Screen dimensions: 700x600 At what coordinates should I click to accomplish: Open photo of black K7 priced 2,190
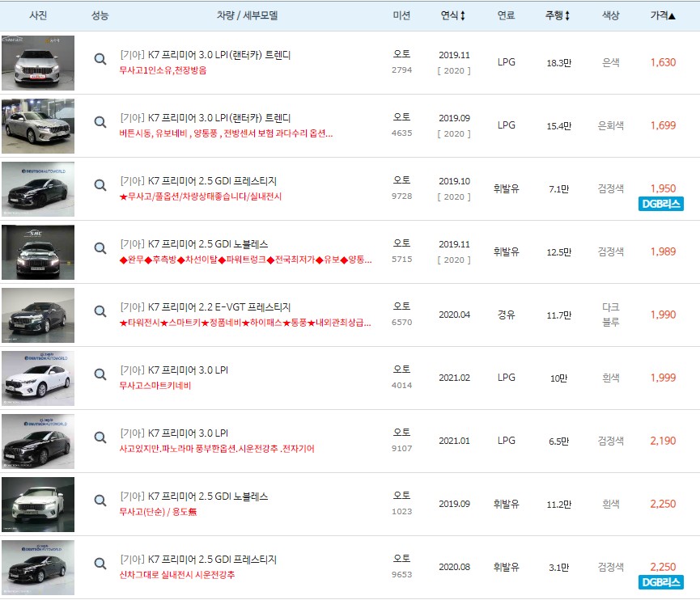pos(38,442)
